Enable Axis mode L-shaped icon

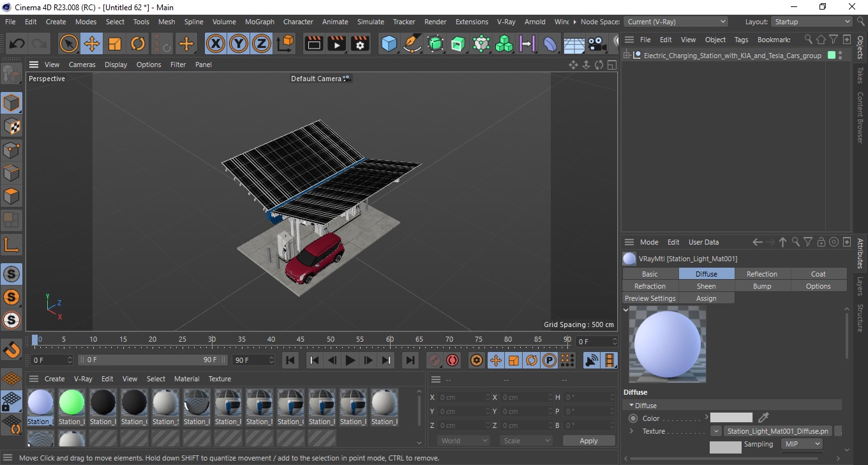click(x=11, y=244)
